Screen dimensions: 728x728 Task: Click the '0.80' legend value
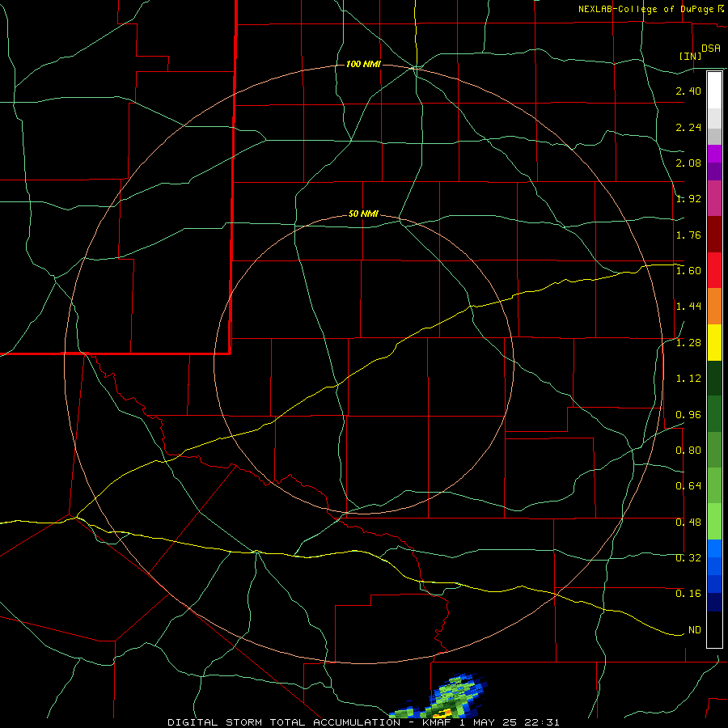[x=688, y=451]
